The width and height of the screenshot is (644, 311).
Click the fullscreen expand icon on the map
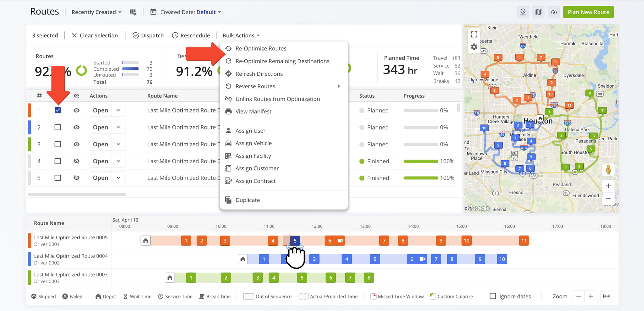pyautogui.click(x=474, y=34)
